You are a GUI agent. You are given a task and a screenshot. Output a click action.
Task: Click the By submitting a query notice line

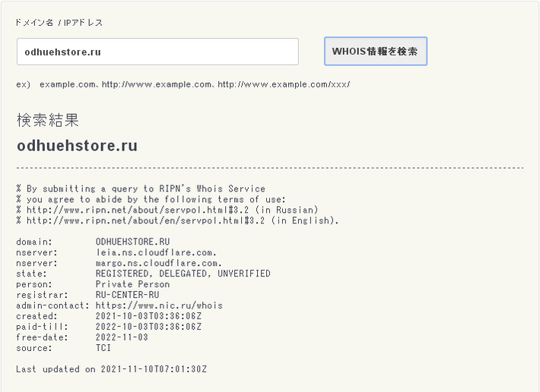pos(141,188)
